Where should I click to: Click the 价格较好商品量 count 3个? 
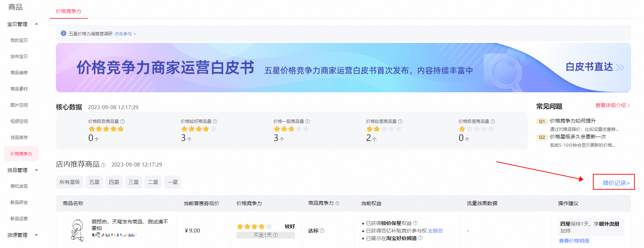point(186,138)
